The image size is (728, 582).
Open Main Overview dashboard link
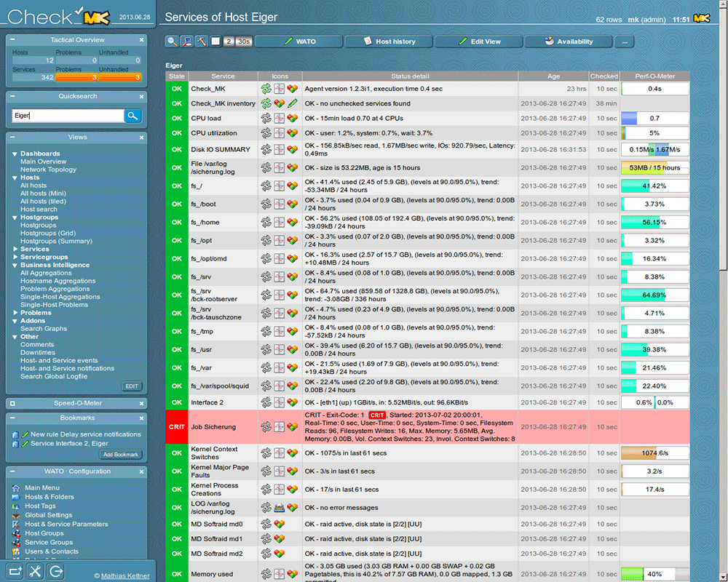[43, 162]
